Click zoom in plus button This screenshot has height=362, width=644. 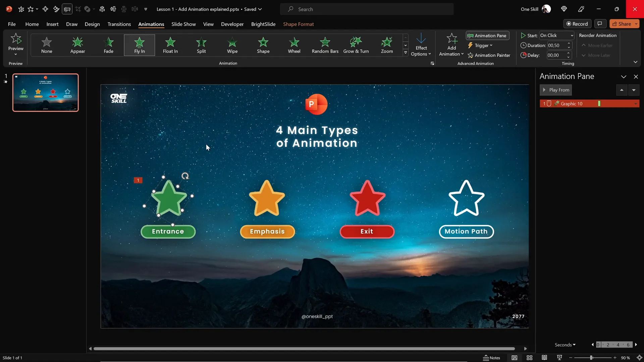pos(615,358)
